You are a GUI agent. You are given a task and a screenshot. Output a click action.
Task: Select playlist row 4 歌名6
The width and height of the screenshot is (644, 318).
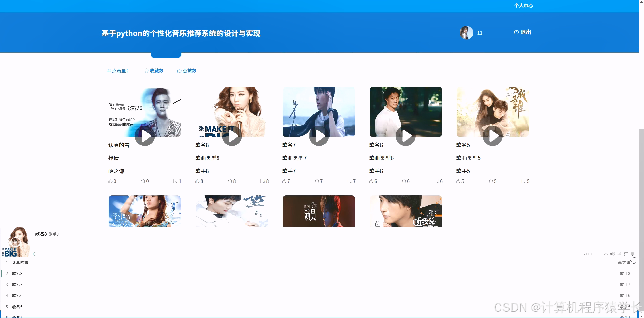[319, 296]
